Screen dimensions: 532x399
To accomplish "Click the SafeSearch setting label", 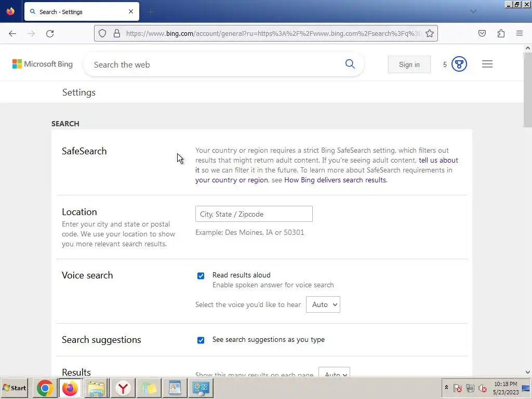I will [84, 151].
